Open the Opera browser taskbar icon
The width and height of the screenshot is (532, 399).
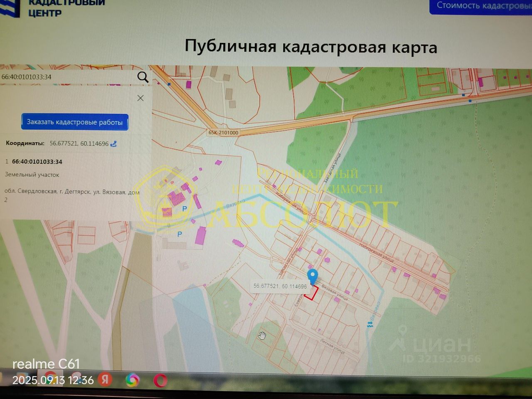click(x=160, y=380)
